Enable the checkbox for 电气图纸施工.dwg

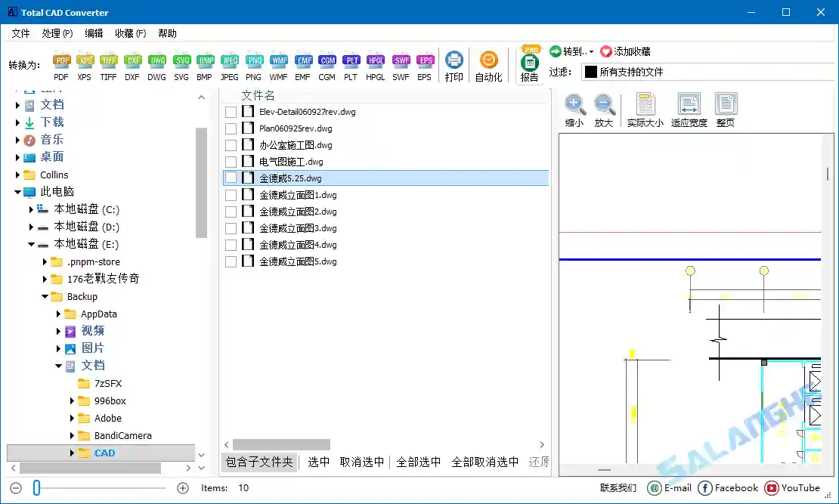[231, 161]
